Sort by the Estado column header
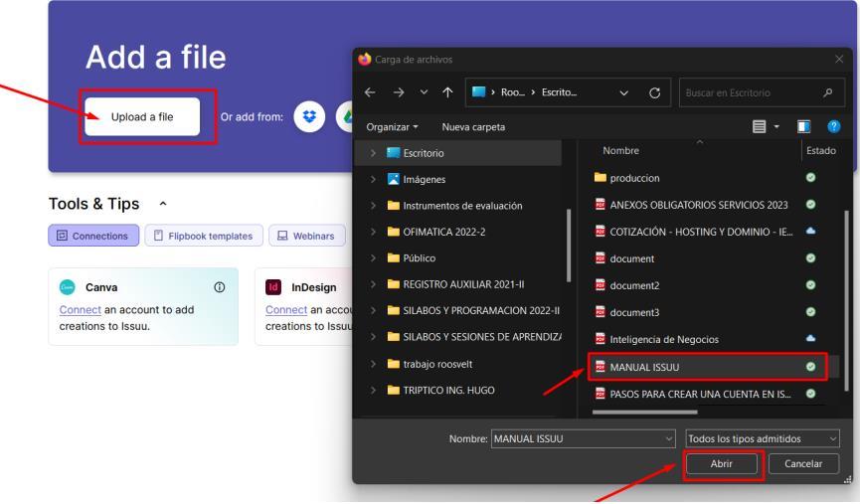 [821, 150]
